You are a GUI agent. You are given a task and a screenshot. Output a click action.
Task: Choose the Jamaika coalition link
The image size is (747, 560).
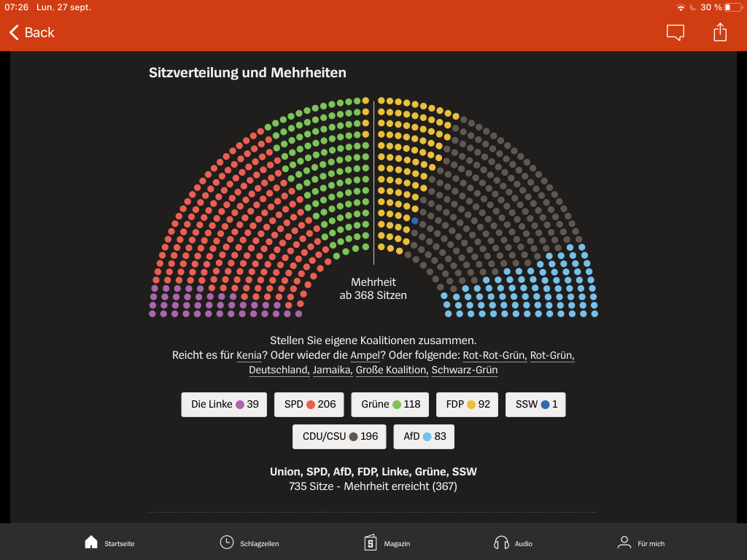(x=332, y=370)
